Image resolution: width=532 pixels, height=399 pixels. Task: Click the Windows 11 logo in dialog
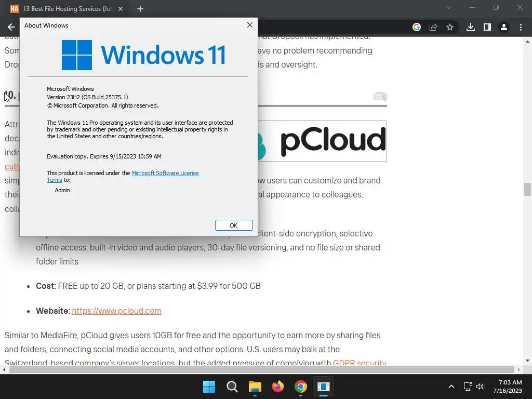point(143,55)
